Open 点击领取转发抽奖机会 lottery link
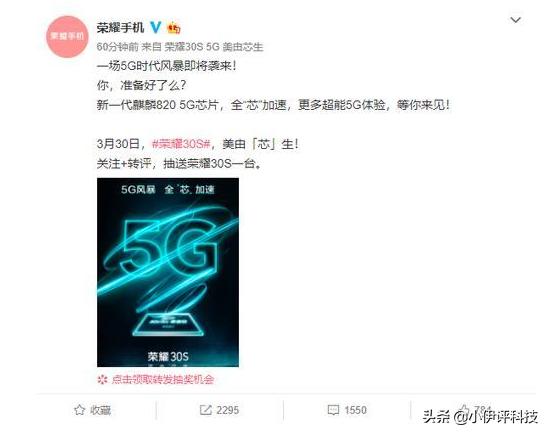The width and height of the screenshot is (550, 436). (x=163, y=380)
